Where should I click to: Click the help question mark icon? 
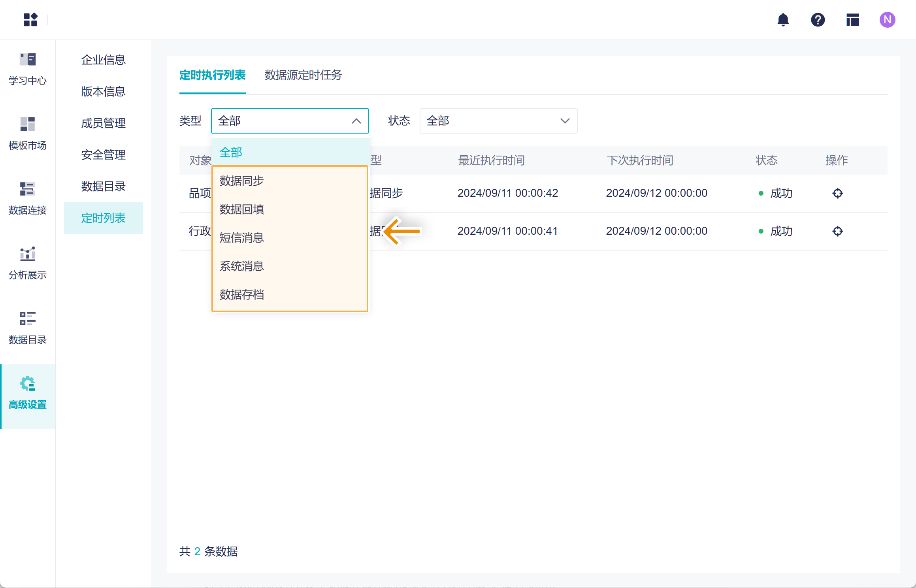pos(818,20)
